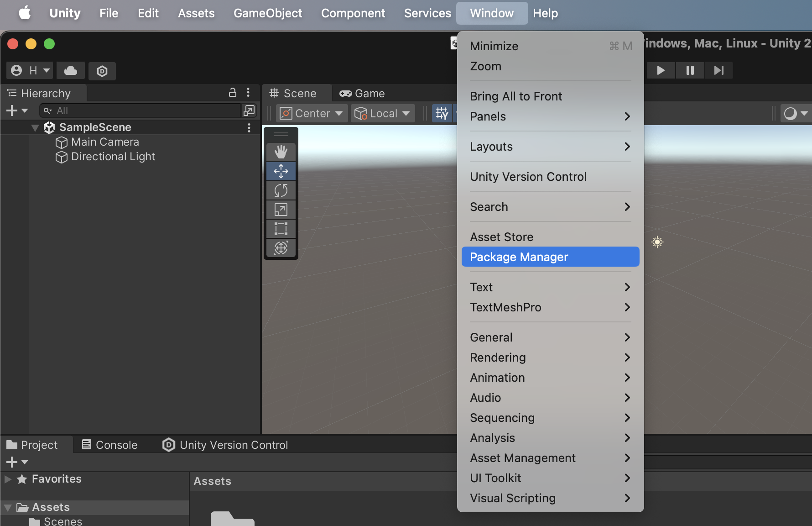The image size is (812, 526).
Task: Open the GameObject menu bar item
Action: 268,13
